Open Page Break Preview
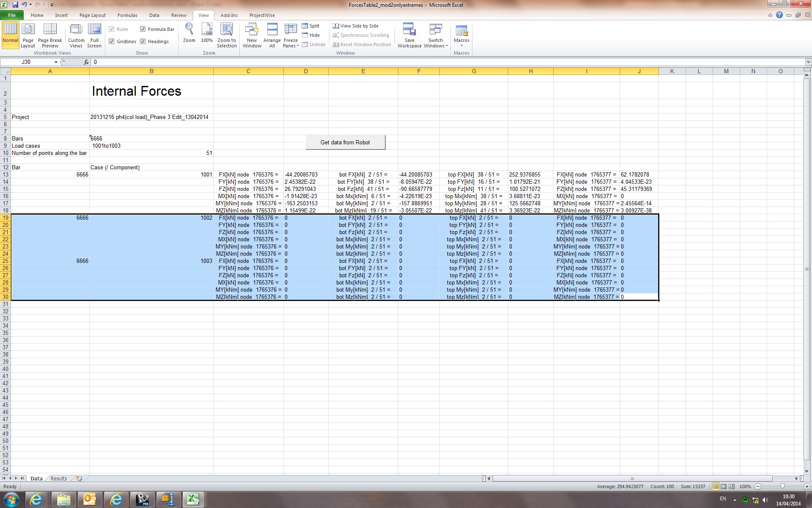 [x=50, y=36]
